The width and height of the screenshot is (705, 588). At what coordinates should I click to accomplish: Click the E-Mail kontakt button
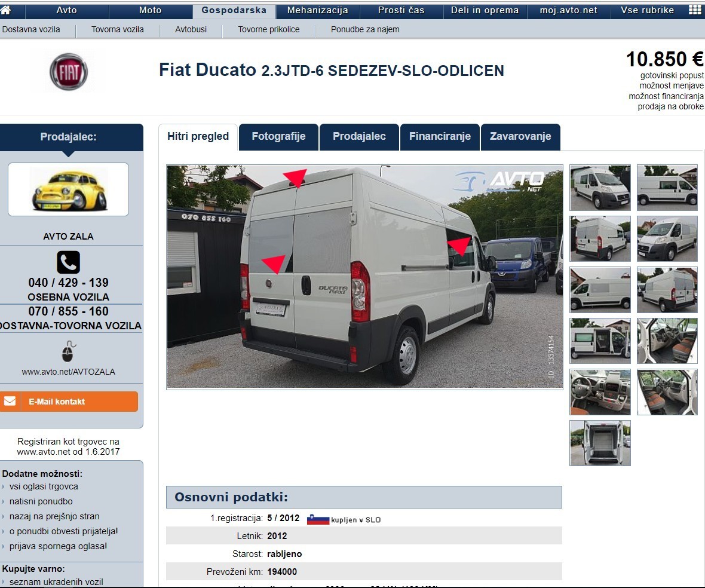tap(69, 402)
